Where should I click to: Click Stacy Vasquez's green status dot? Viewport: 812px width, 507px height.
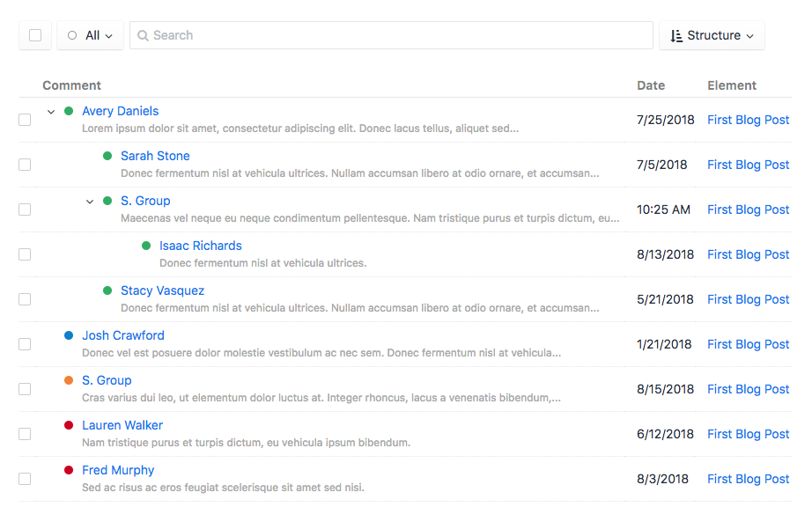click(107, 290)
